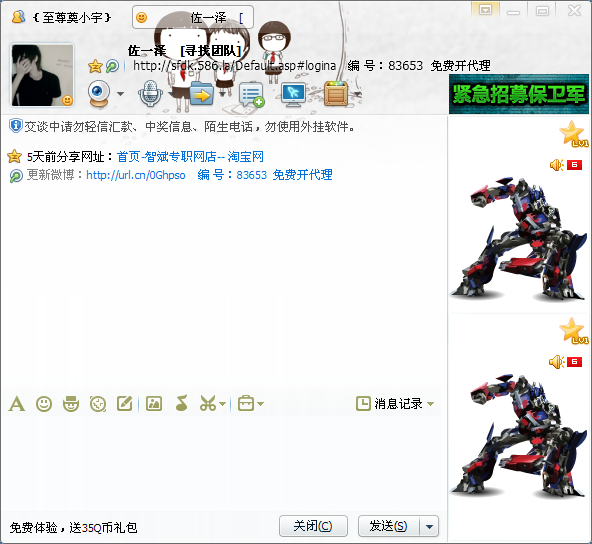Insert a picture into the message
592x544 pixels.
click(x=154, y=404)
